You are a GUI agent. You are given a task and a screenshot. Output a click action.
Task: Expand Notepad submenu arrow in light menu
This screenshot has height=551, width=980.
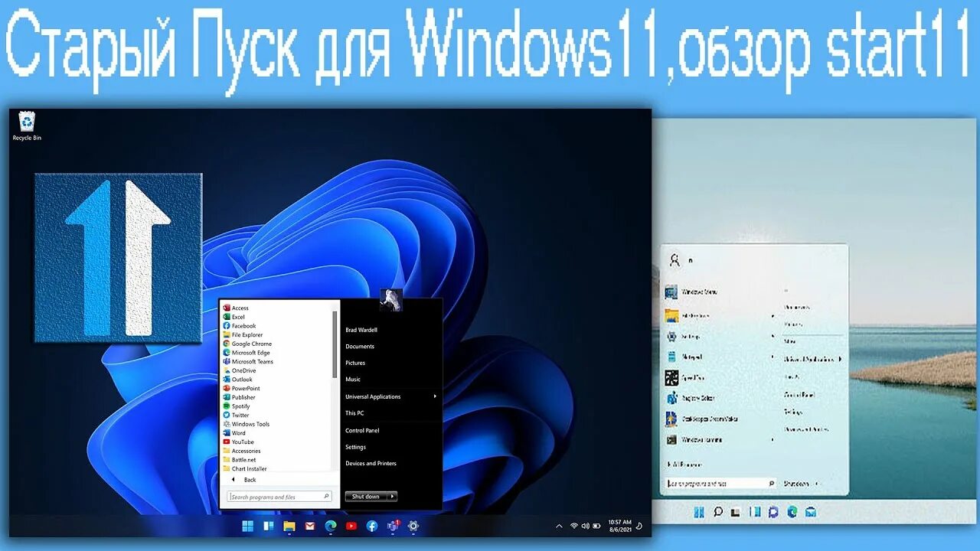[773, 357]
